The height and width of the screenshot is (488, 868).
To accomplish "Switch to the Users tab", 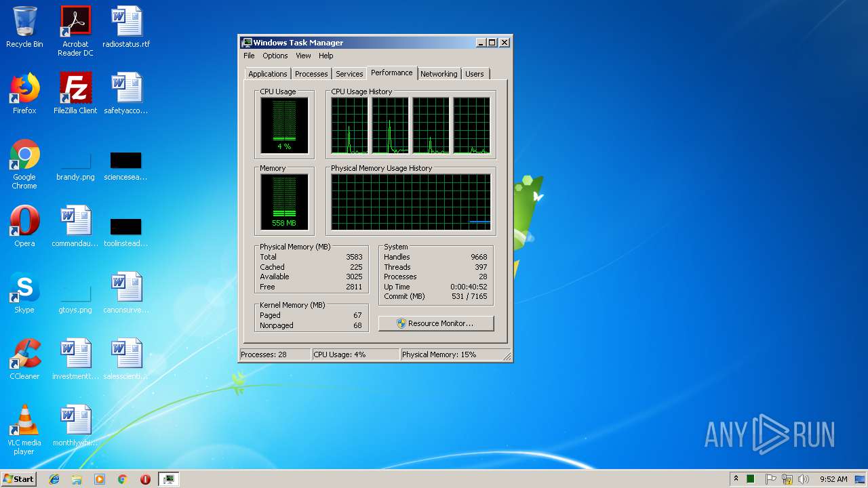I will (x=475, y=74).
